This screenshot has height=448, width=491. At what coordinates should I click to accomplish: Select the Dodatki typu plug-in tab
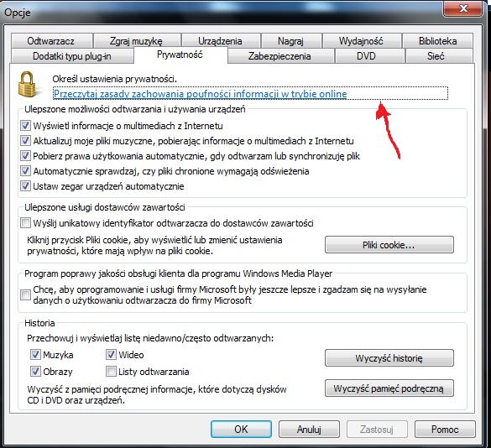pos(72,56)
